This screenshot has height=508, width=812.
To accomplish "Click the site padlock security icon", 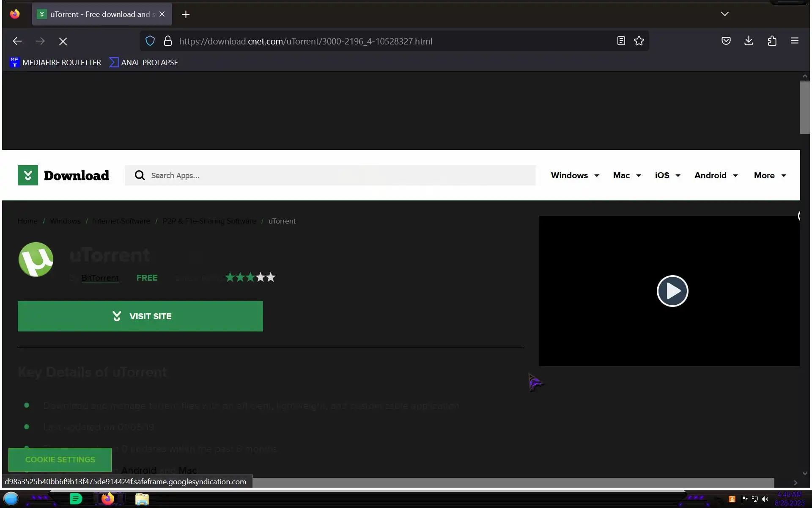I will 168,41.
